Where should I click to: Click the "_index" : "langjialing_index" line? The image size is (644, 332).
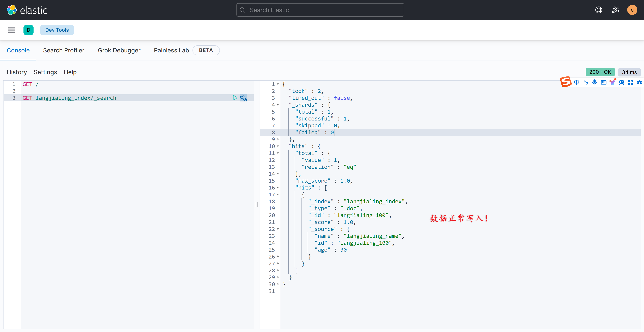358,201
